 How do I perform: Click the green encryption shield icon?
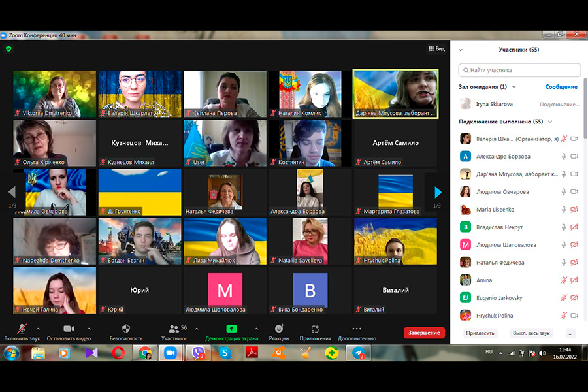click(x=8, y=48)
